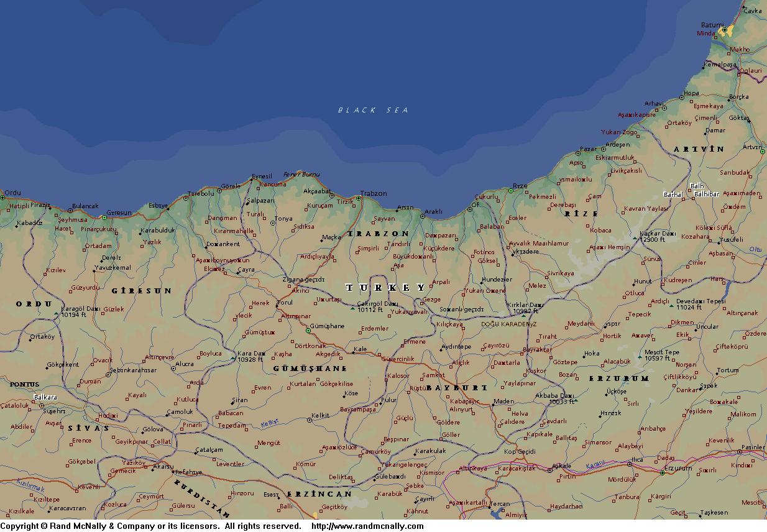Screen dimensions: 767x532
Task: Select the Kara Dağı peak triangle marker
Action: point(233,358)
